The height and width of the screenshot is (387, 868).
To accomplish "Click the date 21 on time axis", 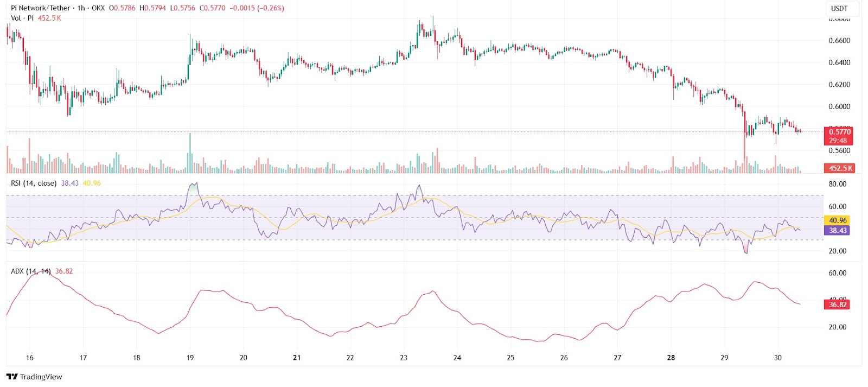I will point(297,358).
